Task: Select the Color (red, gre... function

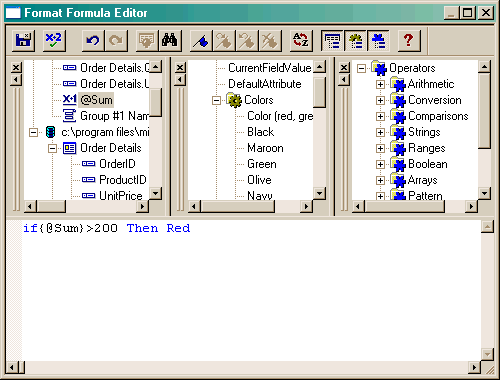Action: (280, 116)
